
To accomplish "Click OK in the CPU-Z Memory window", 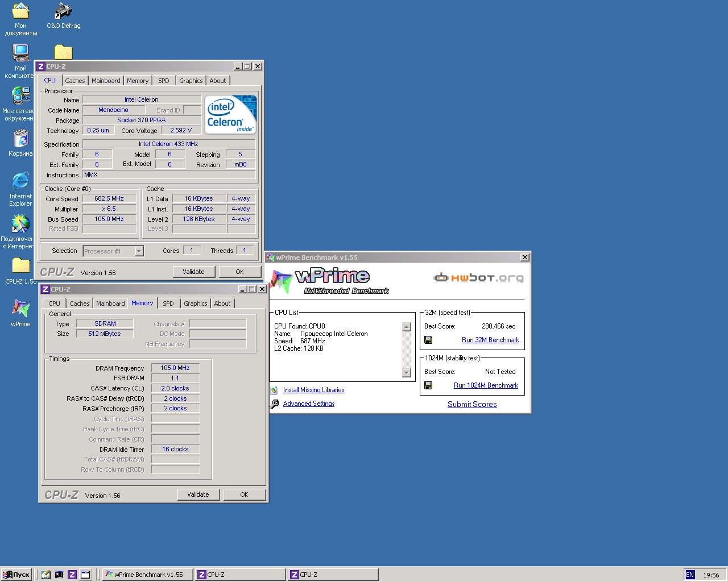I will tap(245, 494).
